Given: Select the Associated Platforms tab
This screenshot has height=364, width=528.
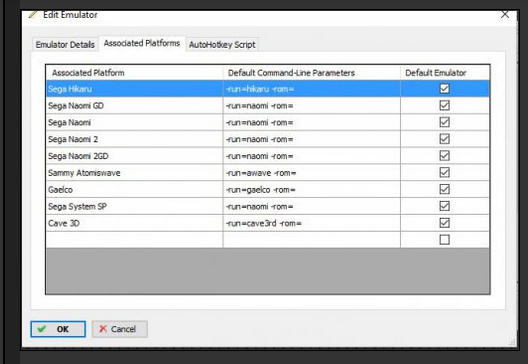Looking at the screenshot, I should (x=142, y=43).
